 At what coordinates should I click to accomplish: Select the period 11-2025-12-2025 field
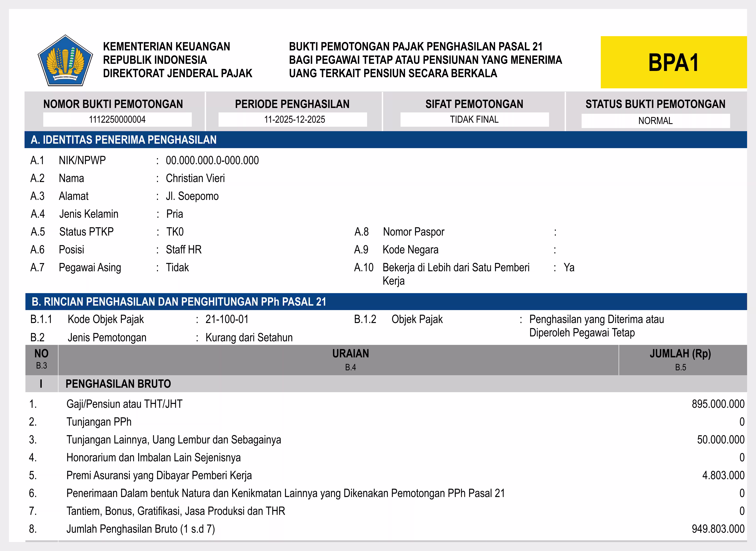[293, 119]
